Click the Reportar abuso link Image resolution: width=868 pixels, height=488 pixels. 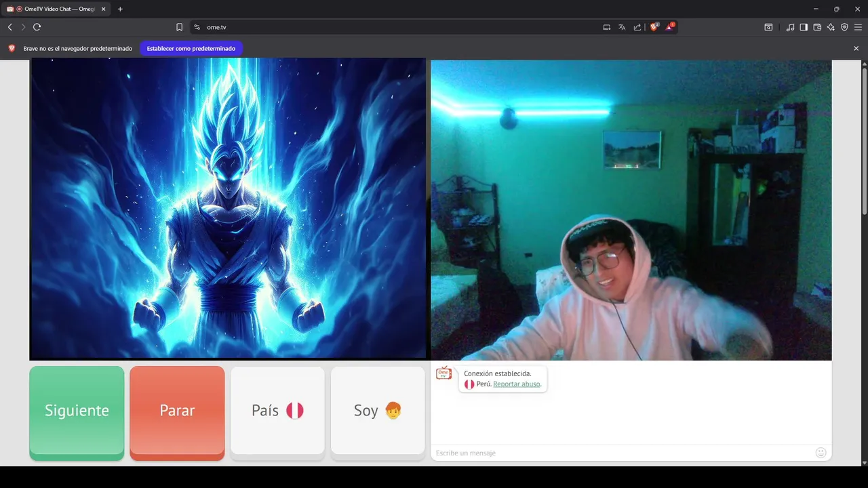[517, 384]
